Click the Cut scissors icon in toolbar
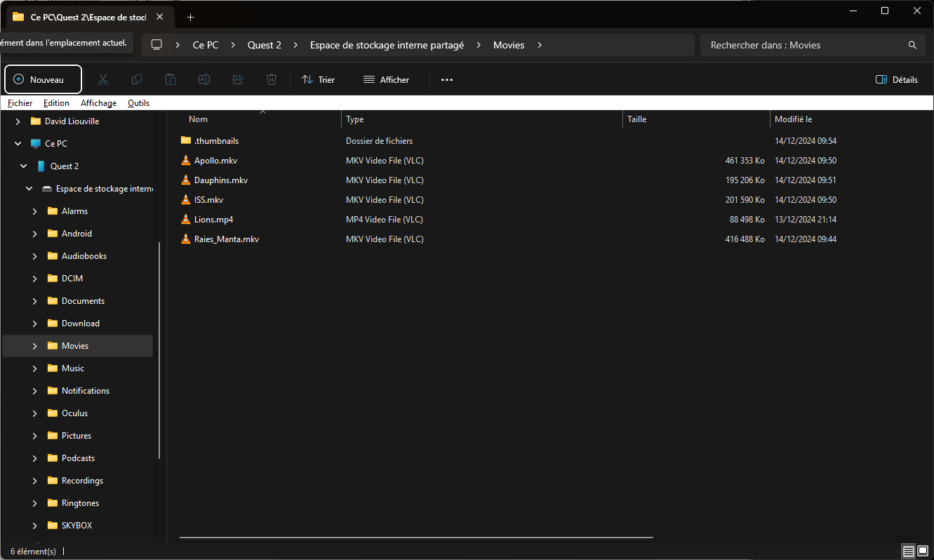Image resolution: width=934 pixels, height=560 pixels. 102,80
